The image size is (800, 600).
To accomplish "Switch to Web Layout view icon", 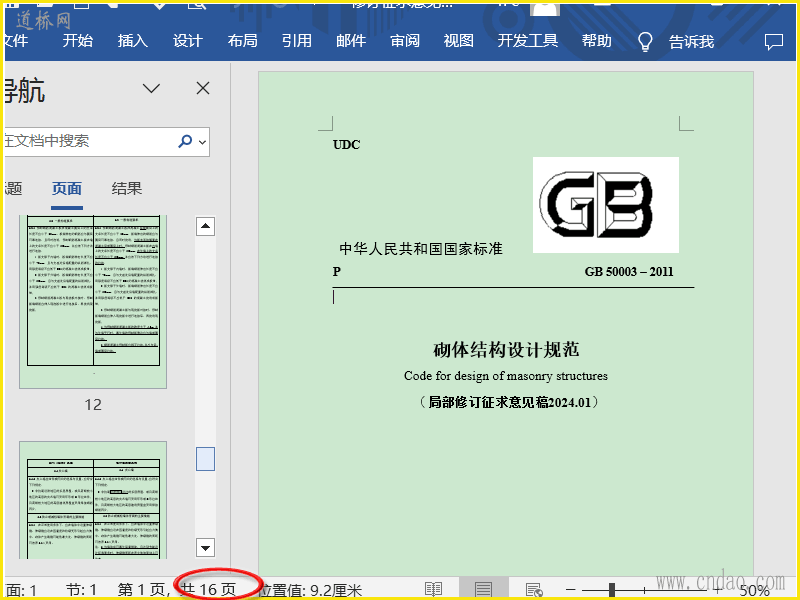I will [x=533, y=590].
